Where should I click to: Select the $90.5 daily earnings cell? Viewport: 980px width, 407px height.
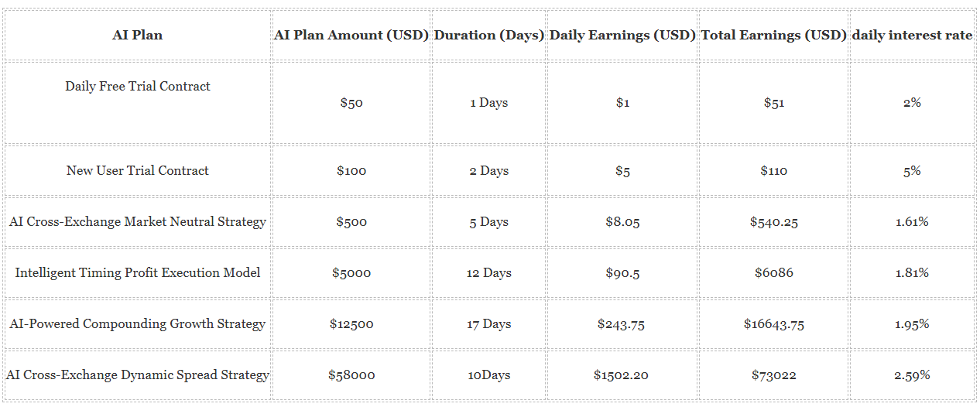[x=622, y=272]
